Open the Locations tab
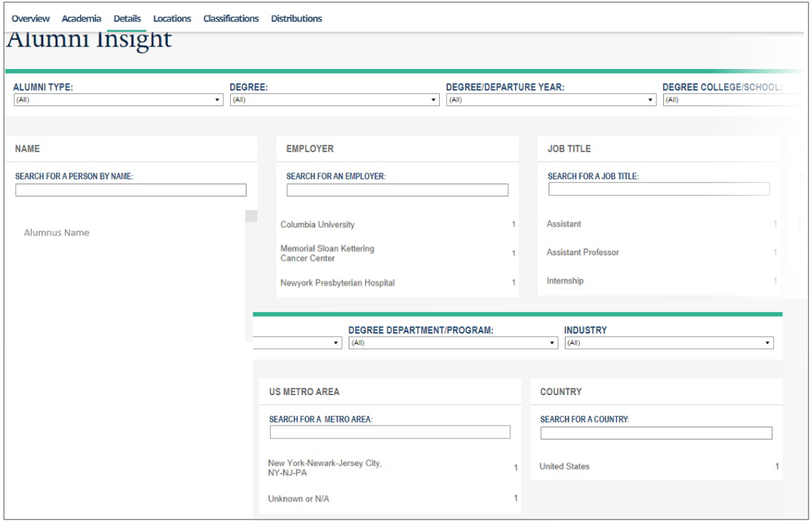The width and height of the screenshot is (812, 523). coord(172,18)
